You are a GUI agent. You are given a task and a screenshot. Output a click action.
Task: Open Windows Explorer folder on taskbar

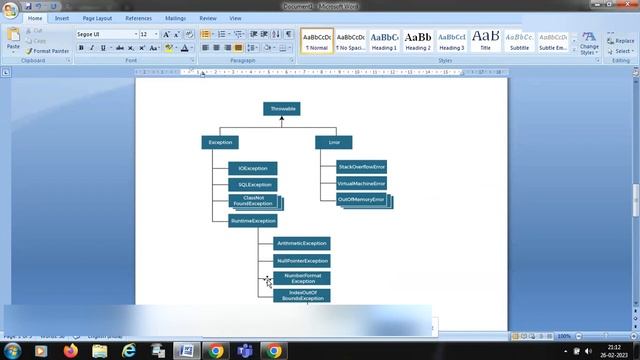[x=100, y=351]
